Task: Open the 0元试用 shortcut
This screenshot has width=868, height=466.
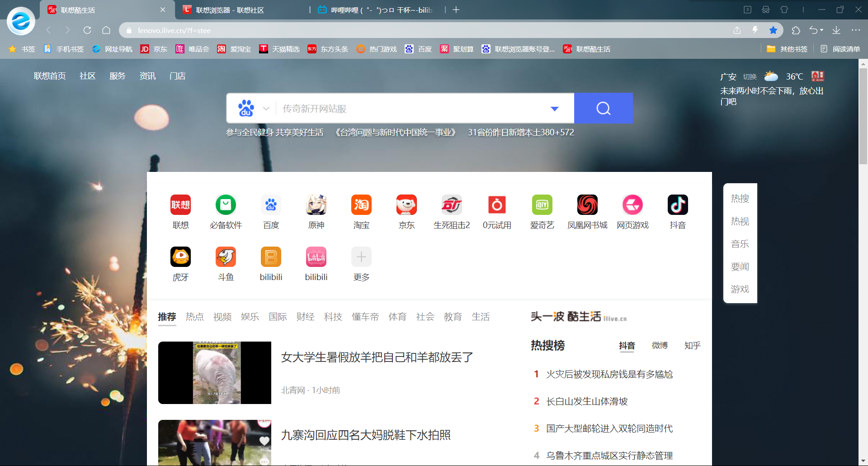Action: [x=497, y=205]
